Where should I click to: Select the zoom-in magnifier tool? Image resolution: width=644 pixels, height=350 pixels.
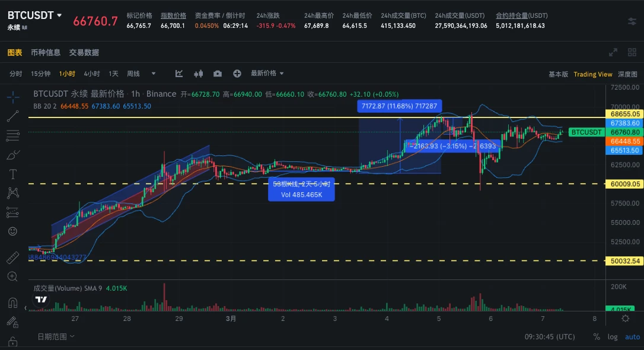tap(12, 276)
